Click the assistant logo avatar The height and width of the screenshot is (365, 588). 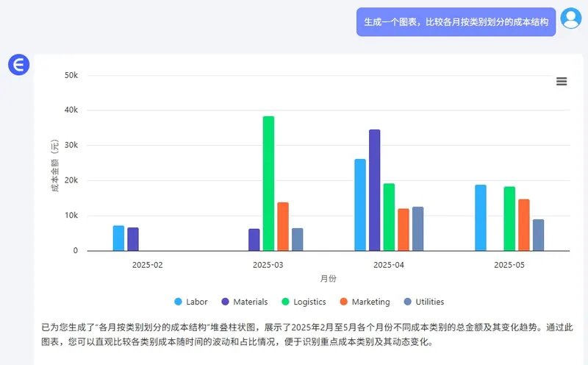[18, 65]
